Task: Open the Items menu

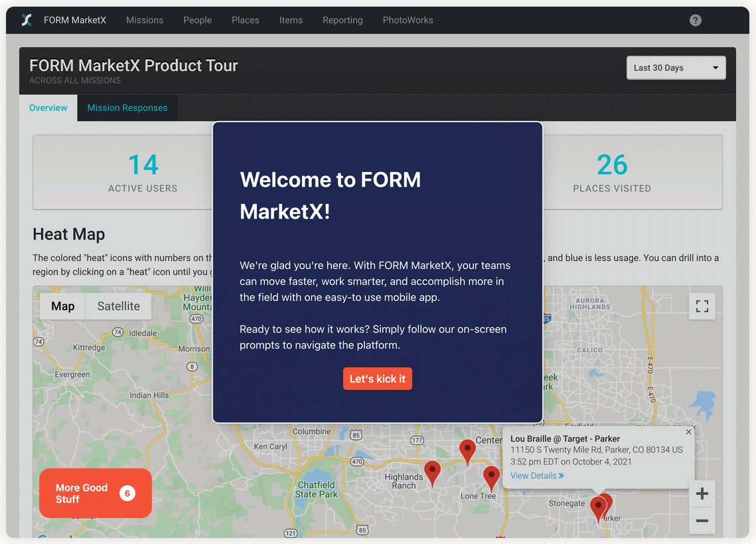Action: [x=291, y=21]
